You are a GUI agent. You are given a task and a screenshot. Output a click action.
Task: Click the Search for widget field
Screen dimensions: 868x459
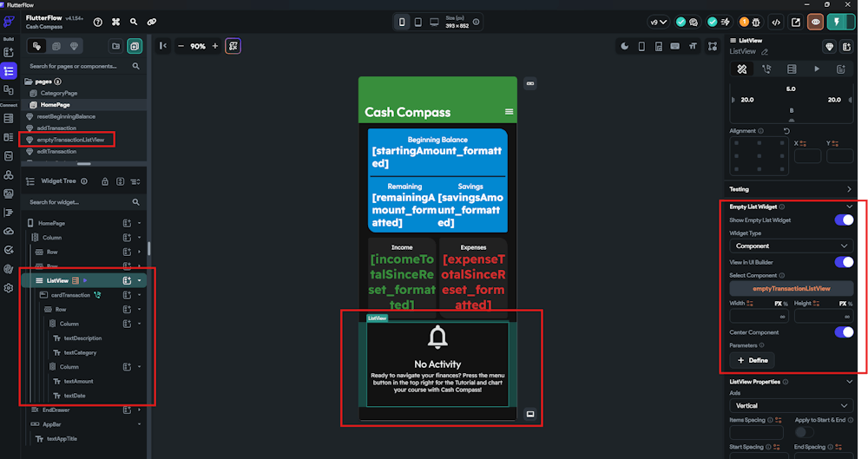click(x=84, y=202)
